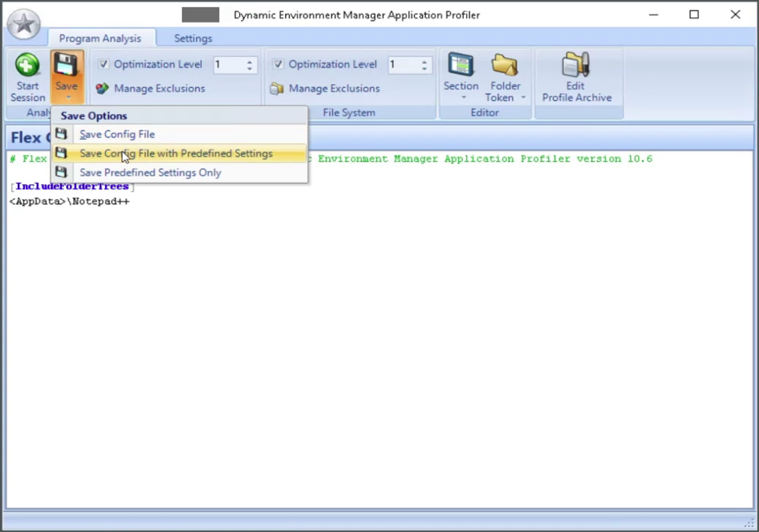Viewport: 759px width, 532px height.
Task: Click Save Config File menu entry
Action: click(x=117, y=134)
